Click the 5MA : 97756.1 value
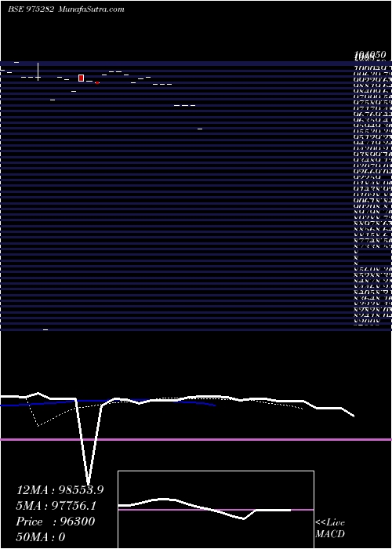 pyautogui.click(x=56, y=506)
